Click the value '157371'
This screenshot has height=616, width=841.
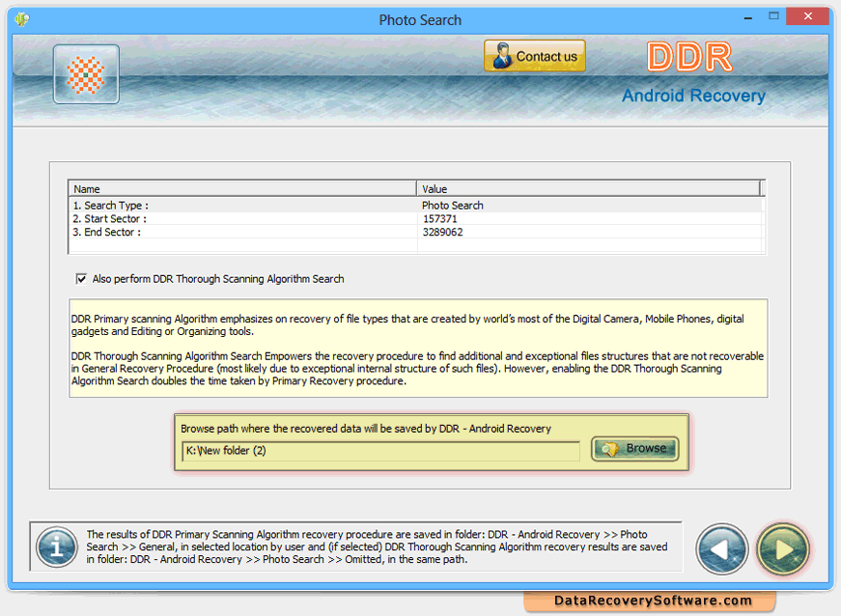[x=439, y=219]
